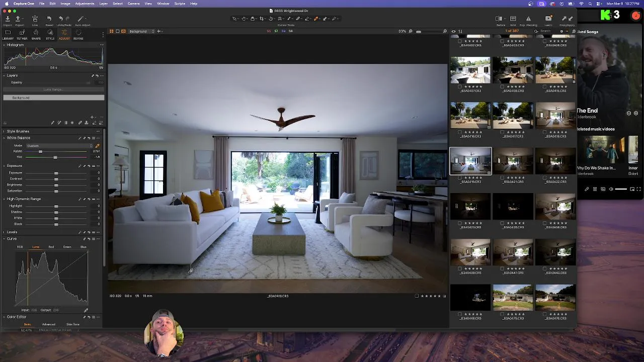Click the Apply adjustments arrow icon
Viewport: 644px width, 362px height.
point(571,19)
